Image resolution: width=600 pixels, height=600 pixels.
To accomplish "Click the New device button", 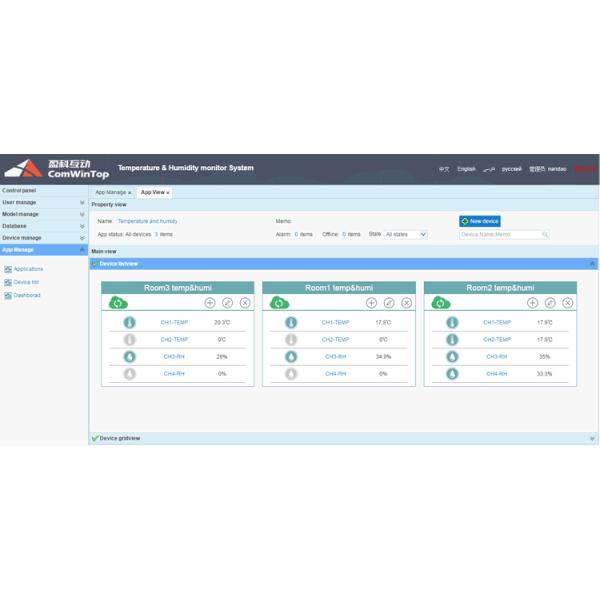I will 480,220.
